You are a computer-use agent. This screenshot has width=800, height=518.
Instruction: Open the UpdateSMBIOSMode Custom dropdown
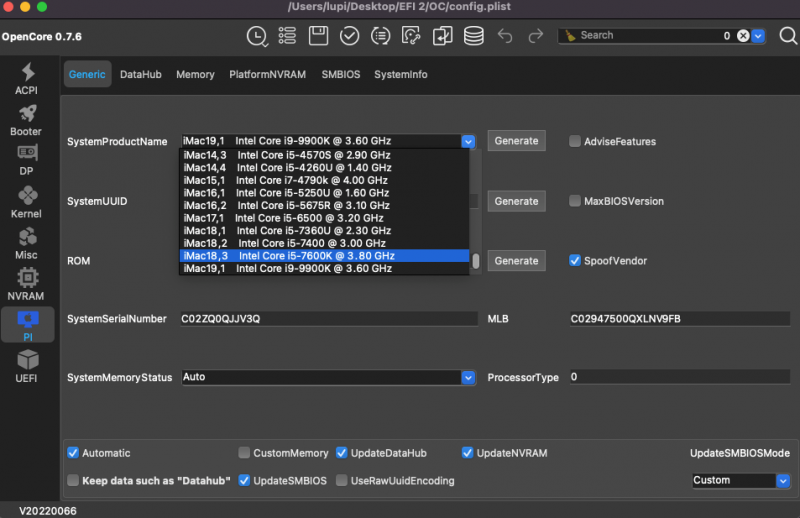tap(782, 480)
